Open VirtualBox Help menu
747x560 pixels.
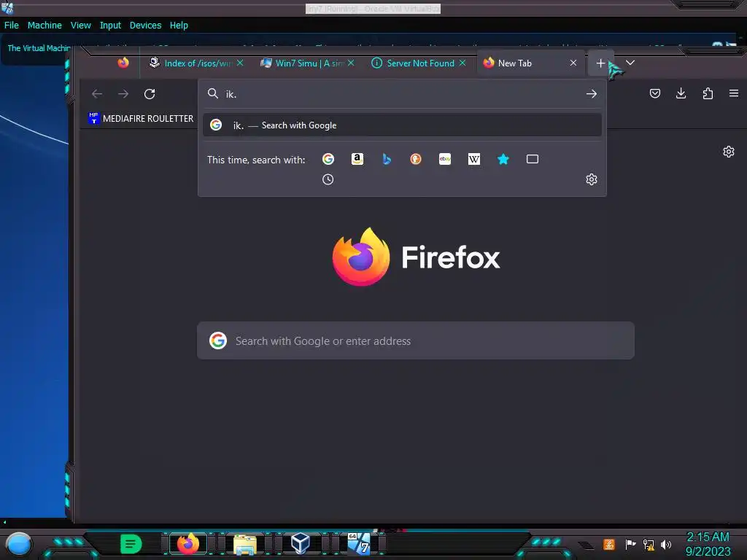pyautogui.click(x=179, y=26)
